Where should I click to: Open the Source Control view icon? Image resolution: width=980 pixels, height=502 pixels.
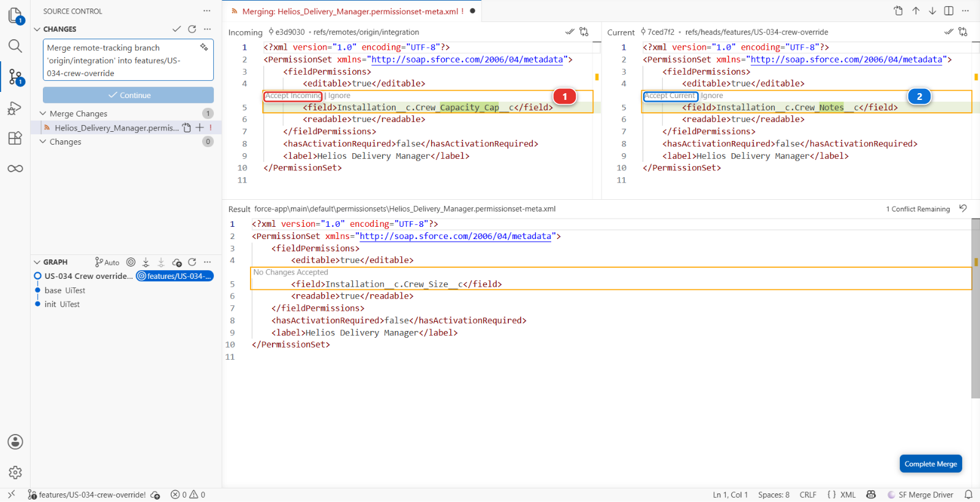(x=15, y=77)
